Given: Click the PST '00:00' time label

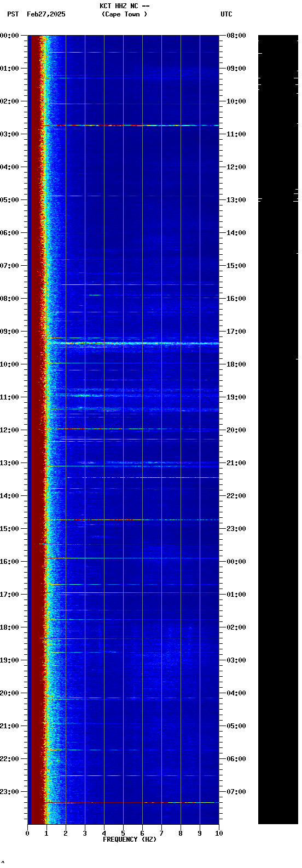Looking at the screenshot, I should tap(10, 36).
